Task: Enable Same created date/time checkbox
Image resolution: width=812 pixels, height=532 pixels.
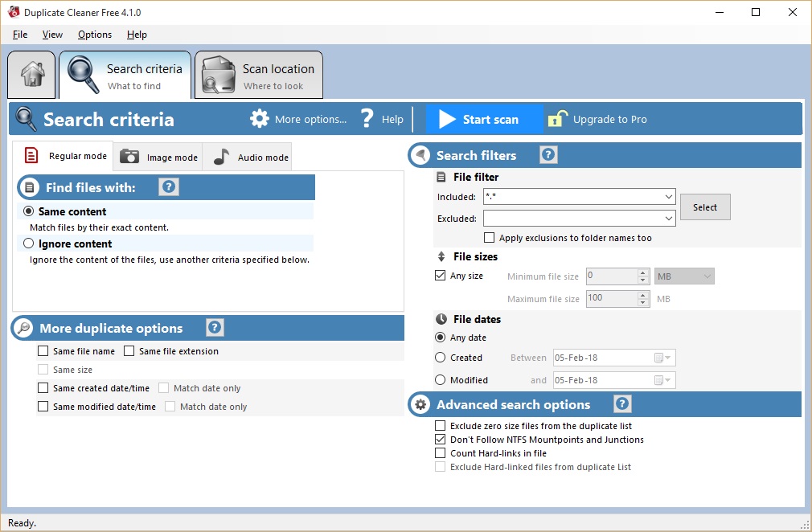Action: click(x=43, y=387)
